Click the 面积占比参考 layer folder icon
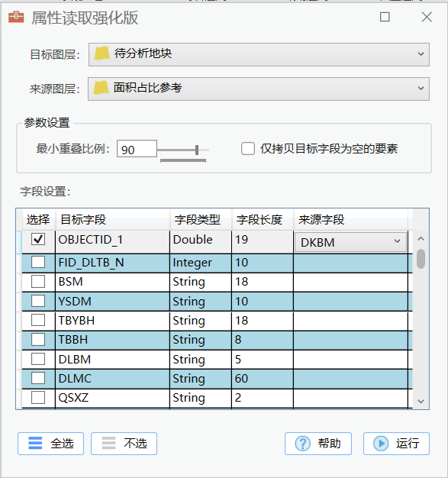The image size is (448, 478). point(102,88)
